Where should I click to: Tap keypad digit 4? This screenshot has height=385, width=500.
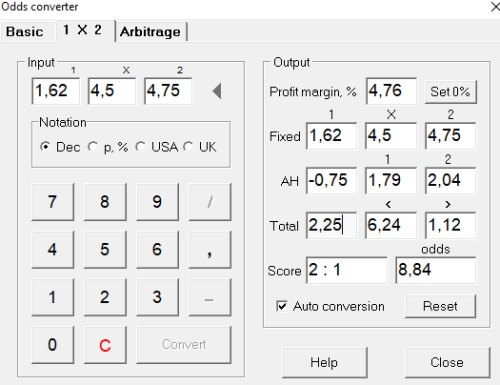[x=52, y=249]
